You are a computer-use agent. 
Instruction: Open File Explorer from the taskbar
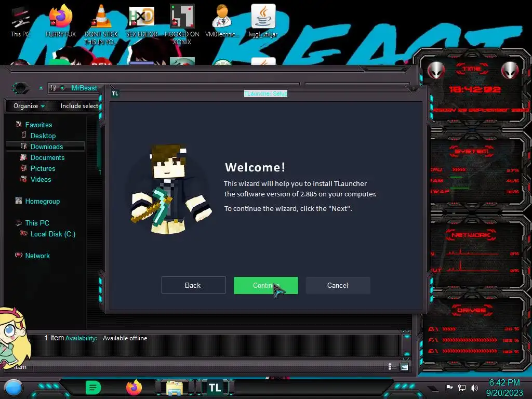click(x=175, y=388)
